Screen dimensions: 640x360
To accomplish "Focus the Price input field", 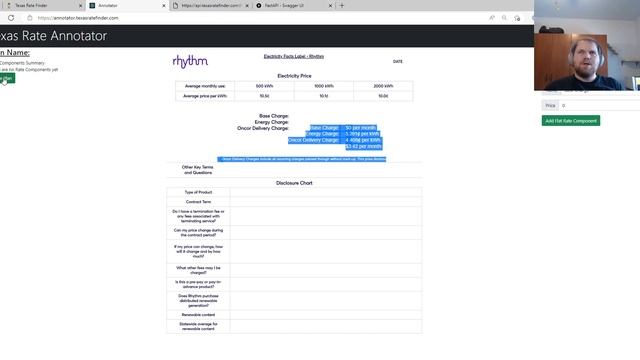I will coord(600,106).
